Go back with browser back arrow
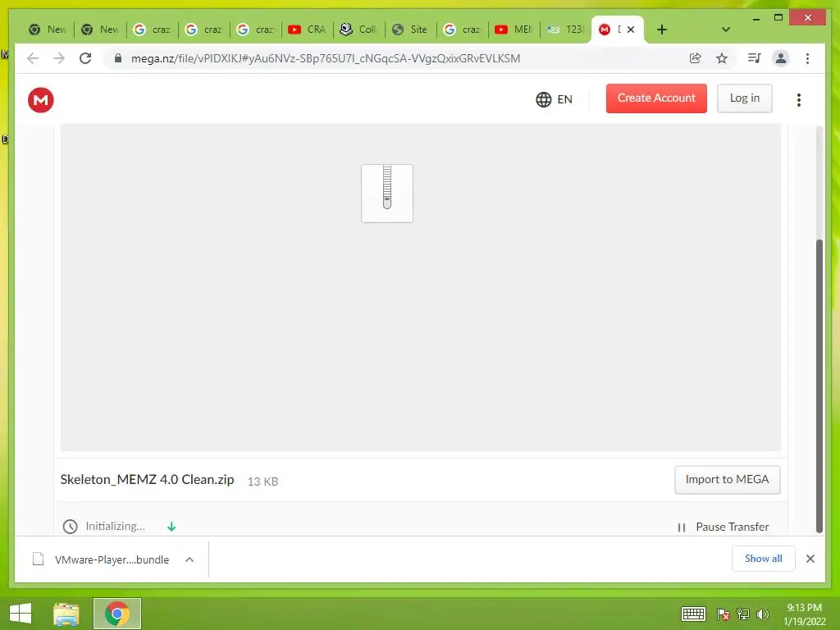 pyautogui.click(x=33, y=58)
